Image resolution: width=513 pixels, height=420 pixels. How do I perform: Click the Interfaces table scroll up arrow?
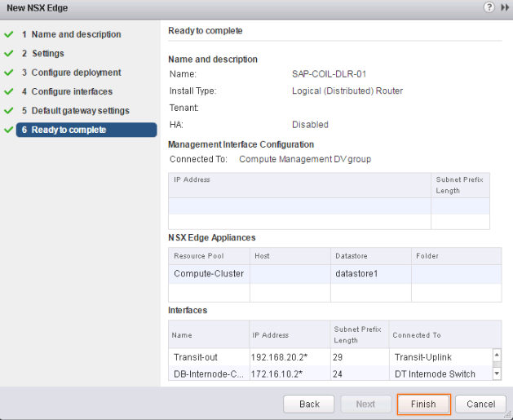coord(497,355)
